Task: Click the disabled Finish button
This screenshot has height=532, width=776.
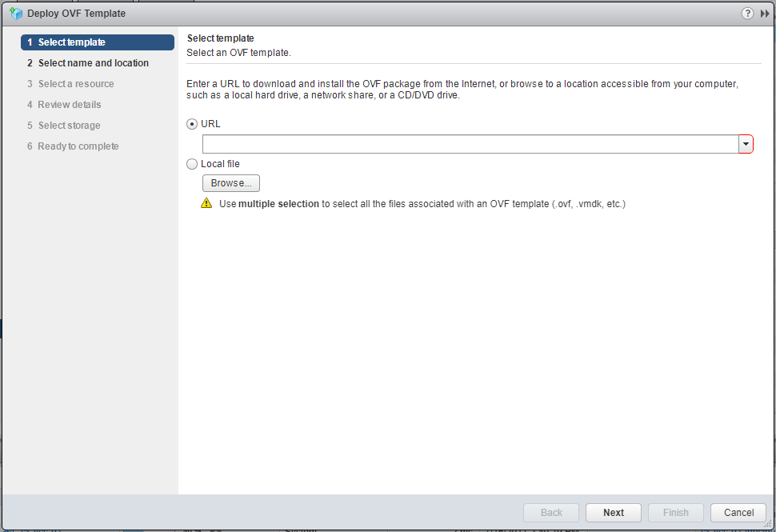Action: pyautogui.click(x=676, y=513)
